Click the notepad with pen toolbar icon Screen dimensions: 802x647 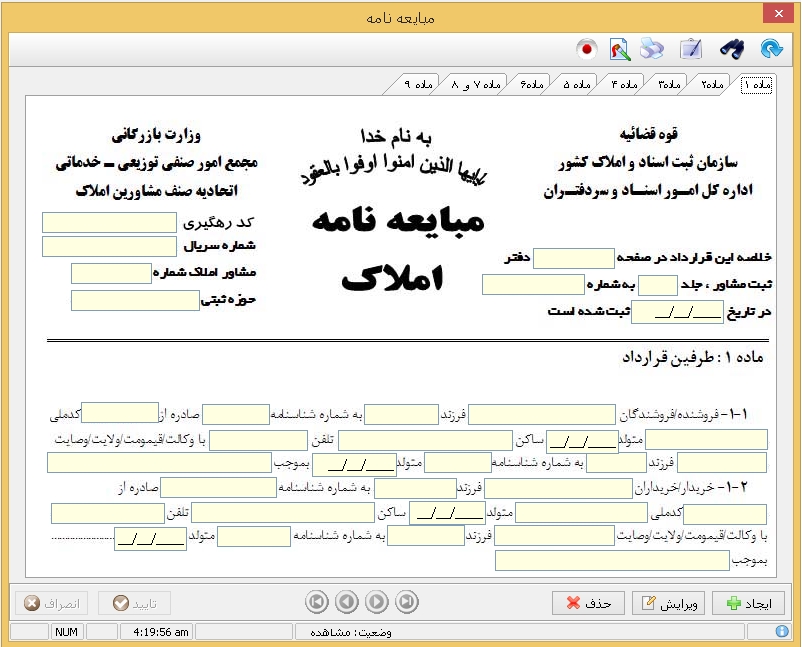[690, 49]
